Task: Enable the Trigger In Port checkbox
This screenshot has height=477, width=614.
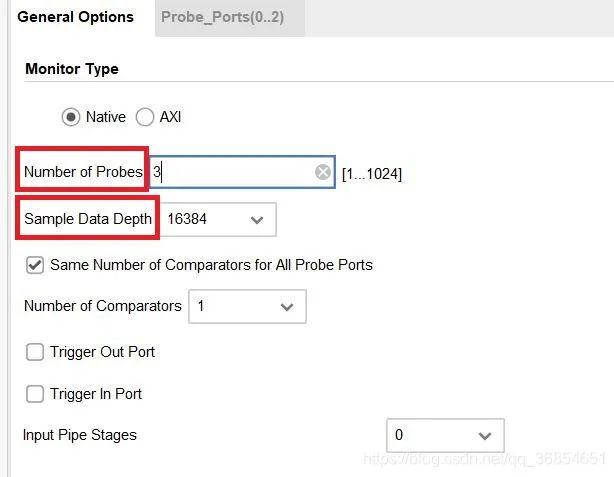Action: [35, 394]
